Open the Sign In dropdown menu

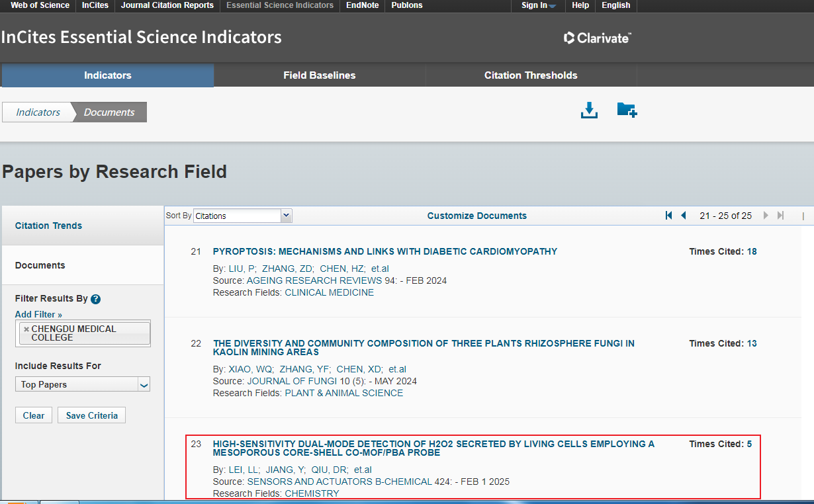[x=539, y=5]
